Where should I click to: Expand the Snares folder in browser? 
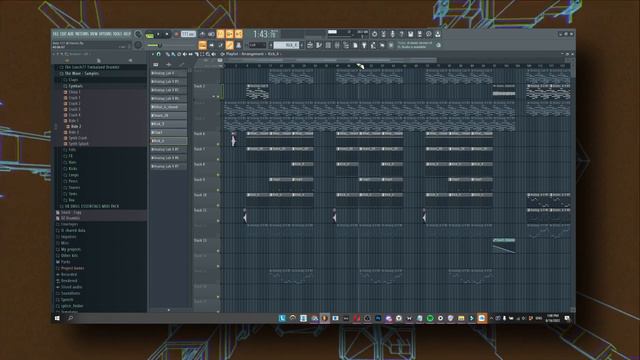[74, 187]
